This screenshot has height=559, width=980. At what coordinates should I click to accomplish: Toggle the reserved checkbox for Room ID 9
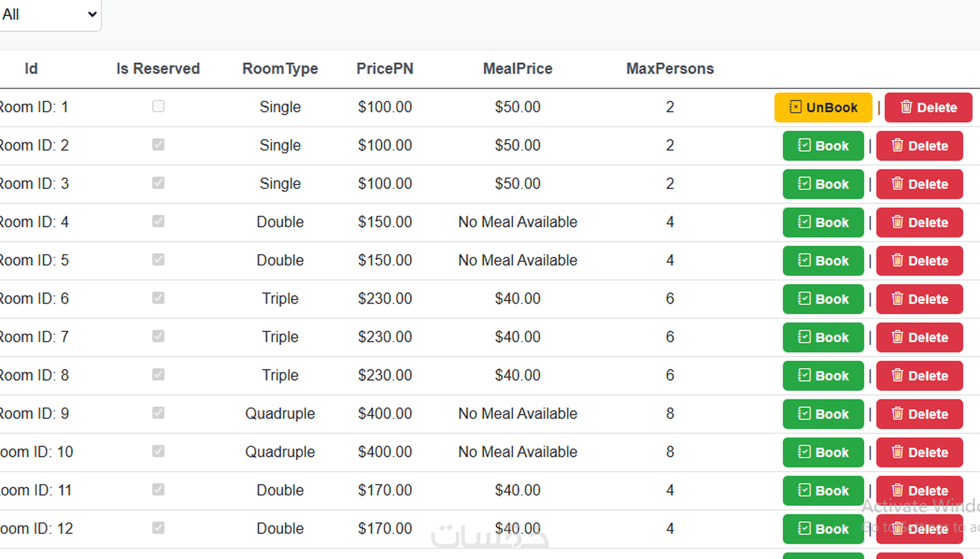pos(158,413)
